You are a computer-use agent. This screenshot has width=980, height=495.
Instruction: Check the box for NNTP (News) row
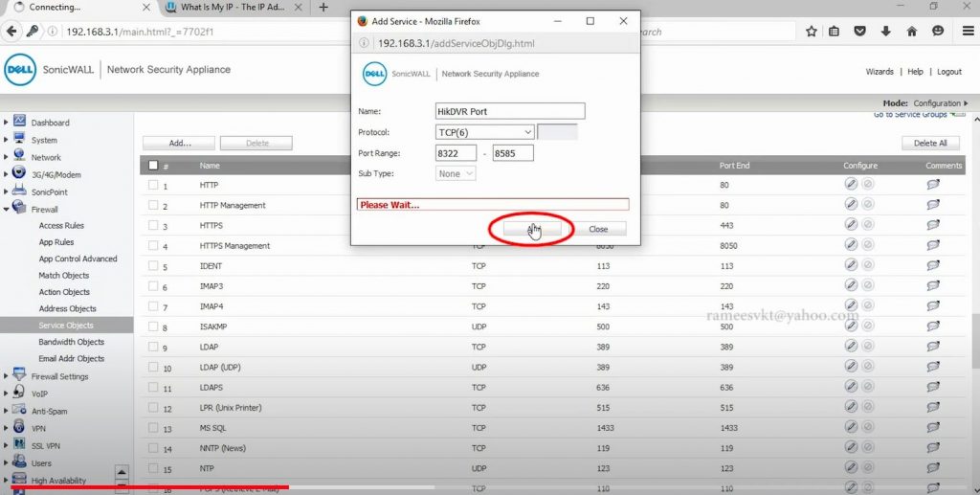pyautogui.click(x=153, y=447)
